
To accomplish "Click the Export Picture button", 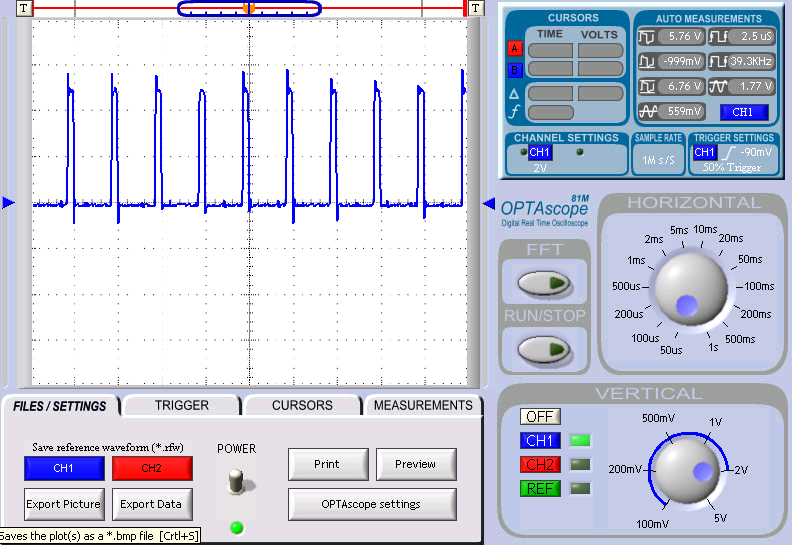I will [63, 504].
